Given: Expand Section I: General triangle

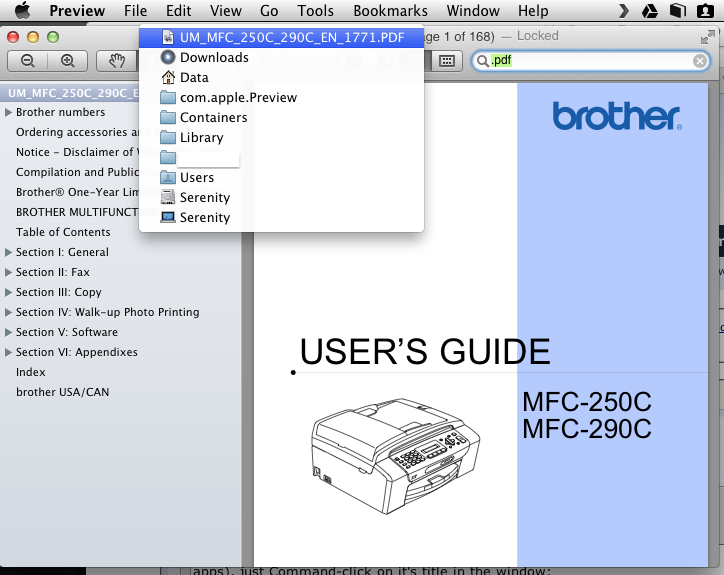Looking at the screenshot, I should (x=8, y=252).
